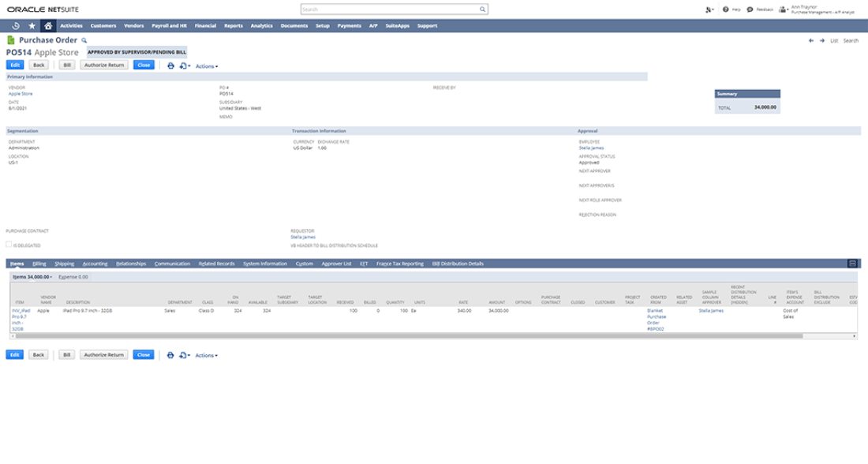Open the Help question mark icon
The image size is (868, 464).
[x=725, y=9]
